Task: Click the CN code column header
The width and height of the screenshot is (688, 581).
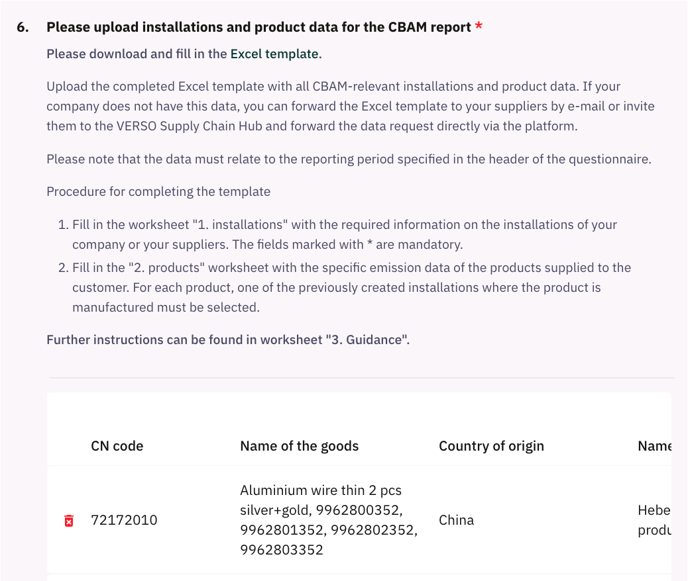Action: point(117,446)
